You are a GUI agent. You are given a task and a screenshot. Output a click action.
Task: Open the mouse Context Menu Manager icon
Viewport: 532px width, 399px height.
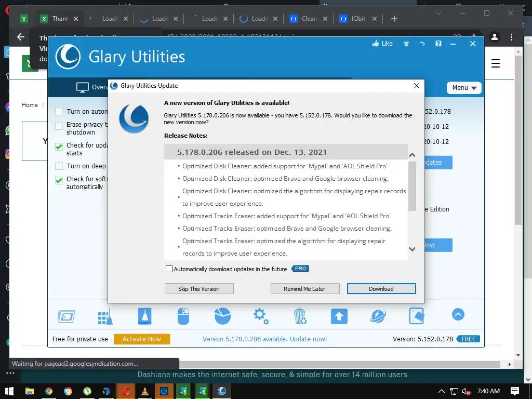click(x=183, y=316)
